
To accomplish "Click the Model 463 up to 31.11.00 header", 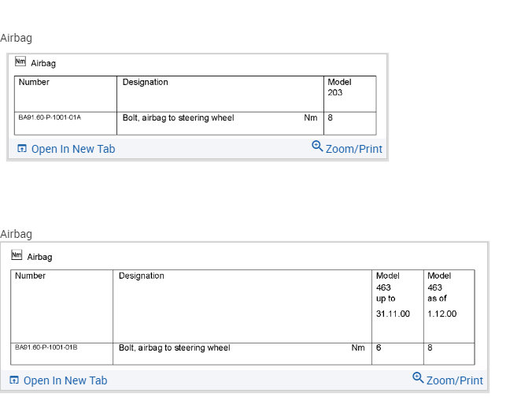I will click(x=393, y=295).
